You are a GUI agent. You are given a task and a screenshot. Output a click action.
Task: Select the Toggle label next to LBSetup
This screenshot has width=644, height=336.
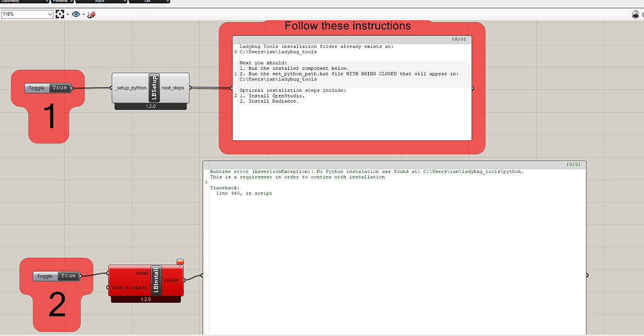[x=37, y=88]
